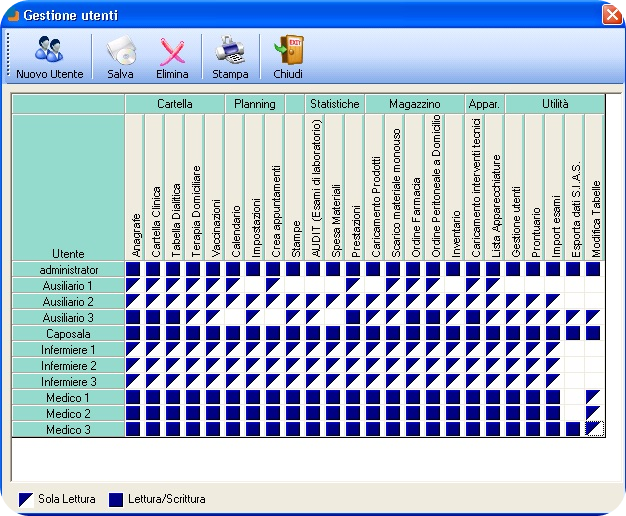Click the Chiudi exit door icon
Image resolution: width=626 pixels, height=516 pixels.
tap(289, 50)
